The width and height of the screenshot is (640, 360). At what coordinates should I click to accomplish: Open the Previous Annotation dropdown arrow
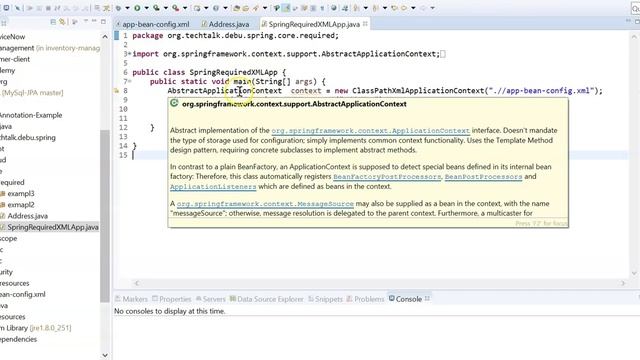pyautogui.click(x=385, y=8)
